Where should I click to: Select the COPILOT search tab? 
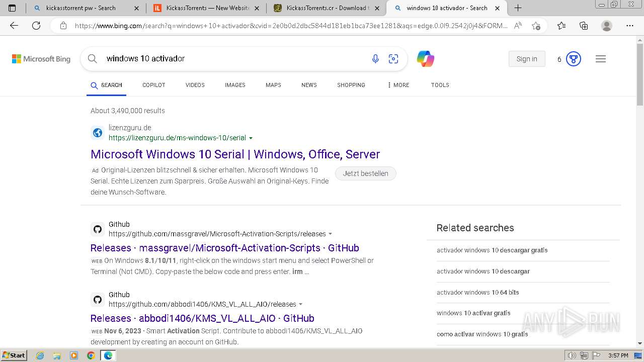coord(154,85)
